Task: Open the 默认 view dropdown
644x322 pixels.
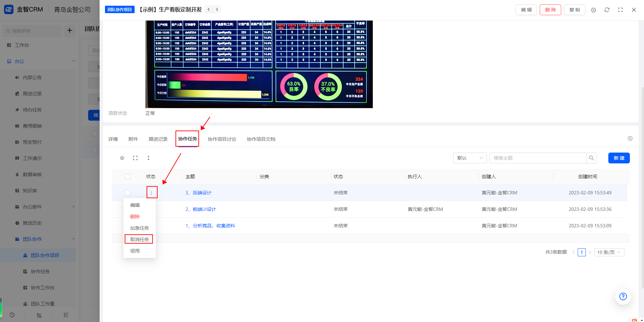Action: click(470, 158)
